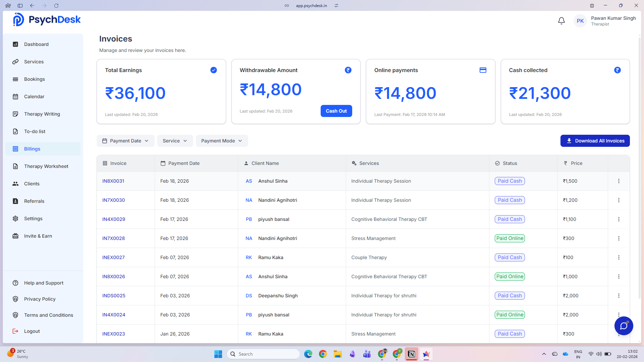Open the chat assistant bubble
This screenshot has height=362, width=644.
pyautogui.click(x=624, y=326)
